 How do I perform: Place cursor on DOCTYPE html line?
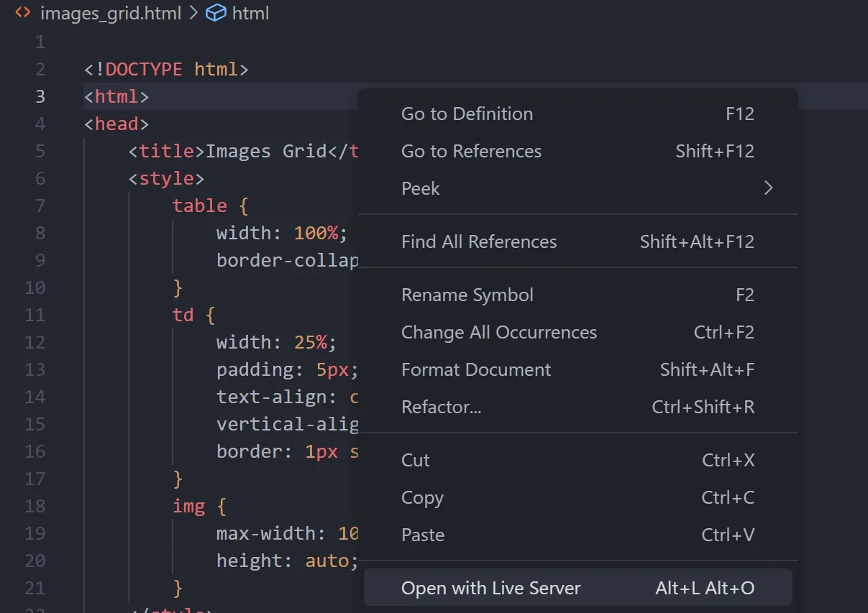tap(166, 69)
